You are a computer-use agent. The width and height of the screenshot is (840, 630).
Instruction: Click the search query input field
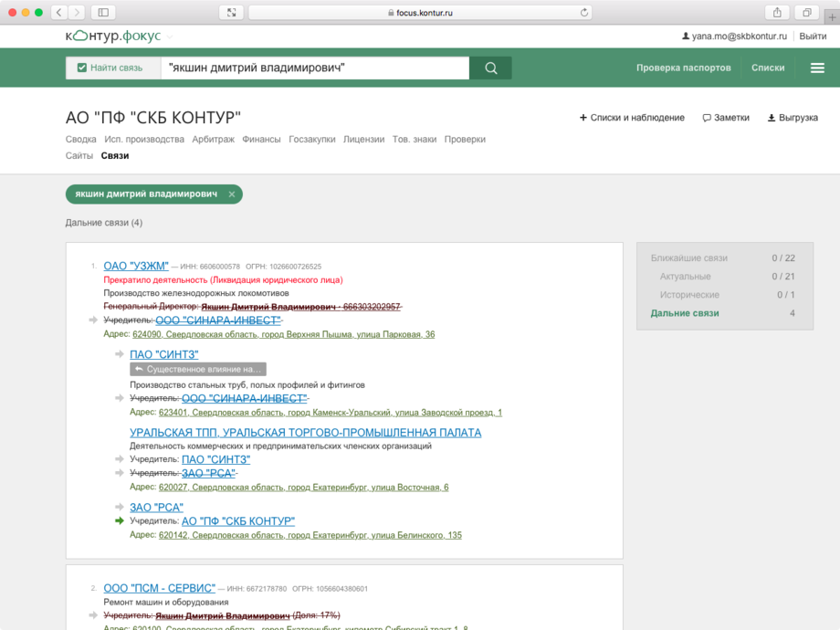315,68
